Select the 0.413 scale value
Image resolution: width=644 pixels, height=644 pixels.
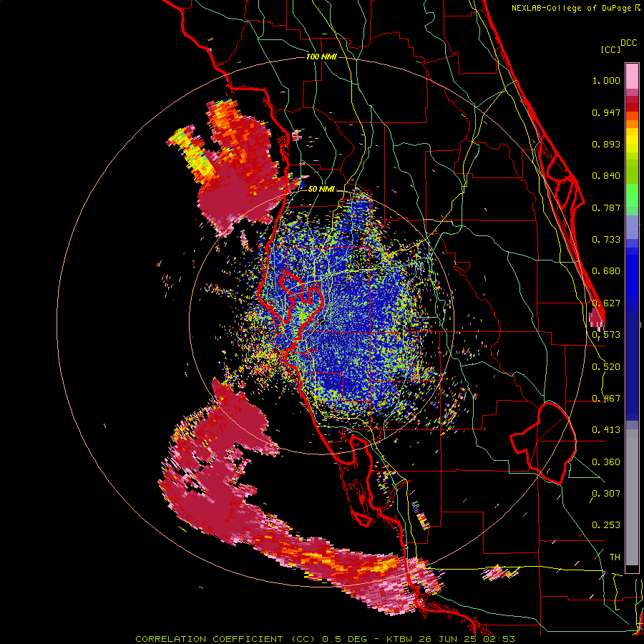(606, 430)
